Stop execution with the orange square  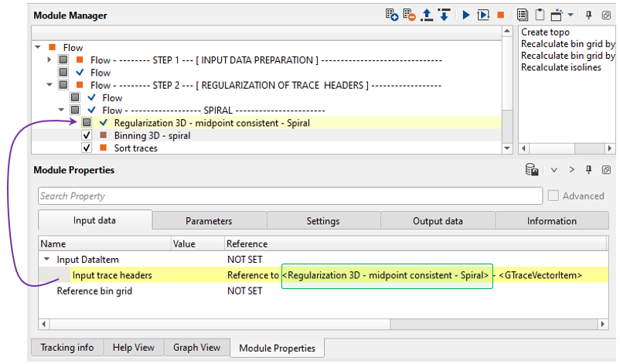coord(501,15)
